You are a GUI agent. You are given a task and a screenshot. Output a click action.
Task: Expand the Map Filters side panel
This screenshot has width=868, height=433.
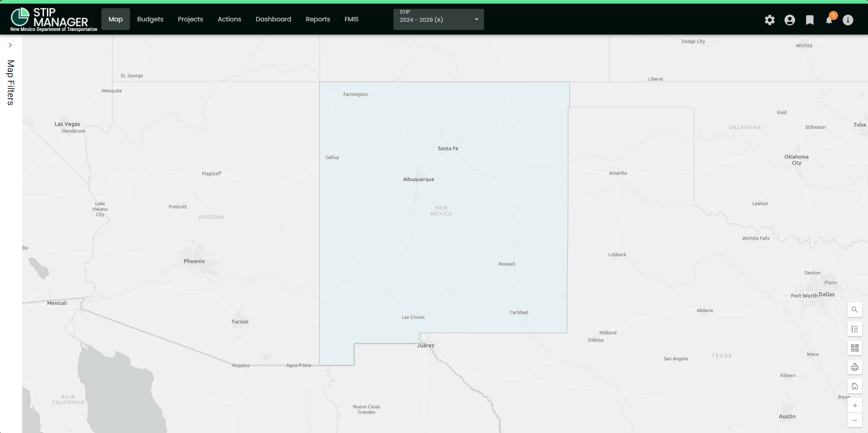point(10,45)
